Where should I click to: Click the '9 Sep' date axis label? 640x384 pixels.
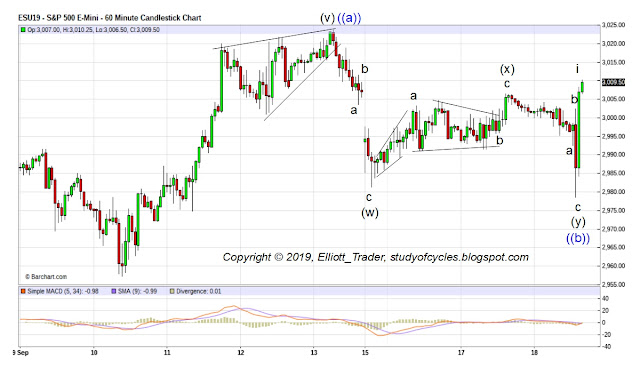(x=21, y=353)
